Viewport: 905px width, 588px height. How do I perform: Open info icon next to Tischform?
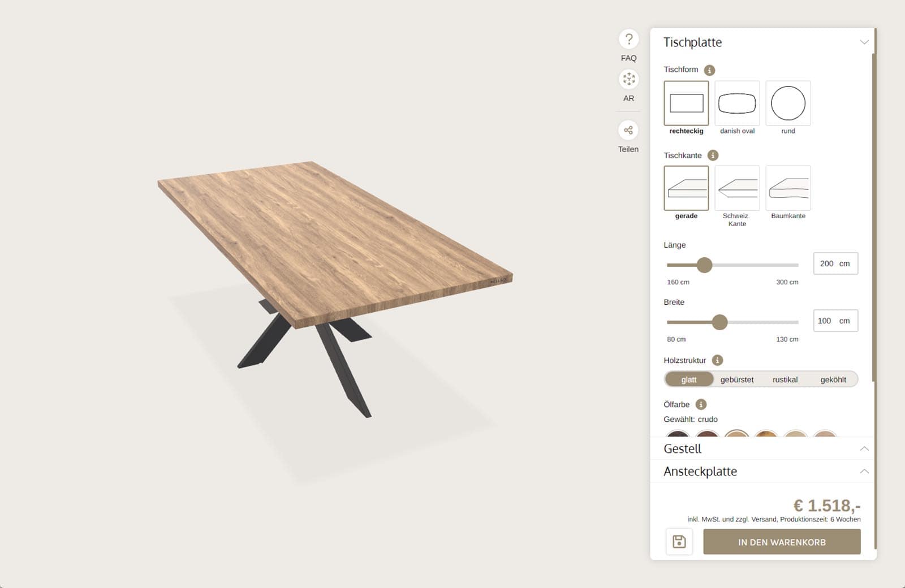[709, 70]
